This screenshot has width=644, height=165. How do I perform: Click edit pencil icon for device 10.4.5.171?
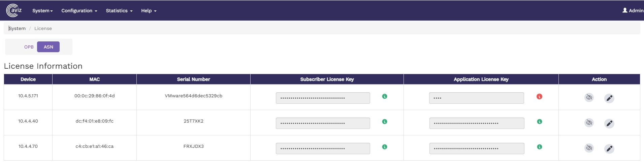coord(609,98)
